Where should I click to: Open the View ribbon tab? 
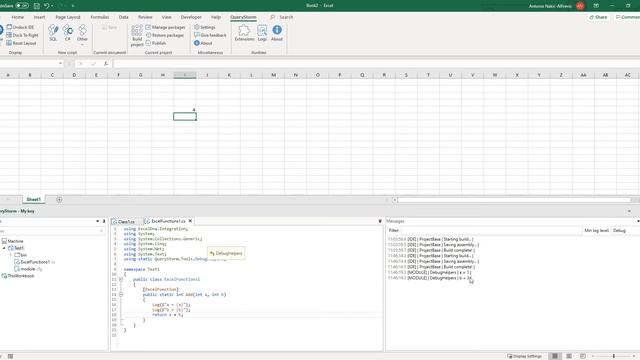(x=167, y=17)
